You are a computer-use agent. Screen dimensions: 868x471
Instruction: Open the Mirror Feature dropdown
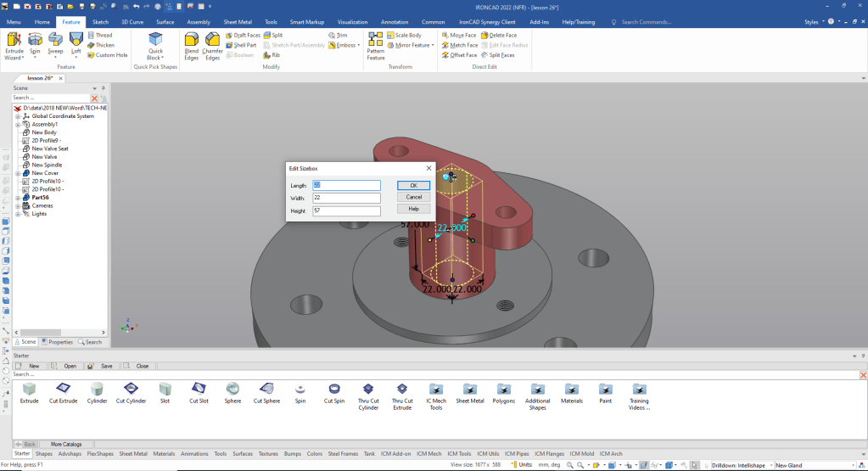point(434,45)
